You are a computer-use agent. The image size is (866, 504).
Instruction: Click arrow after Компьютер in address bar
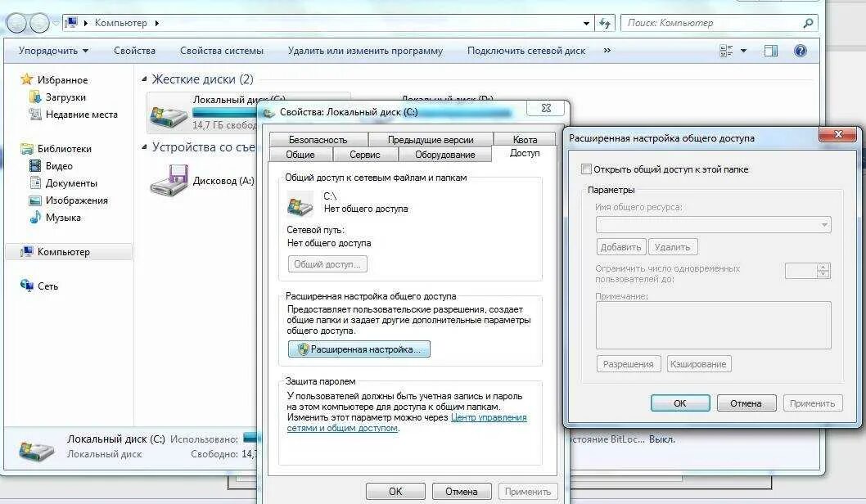pyautogui.click(x=157, y=23)
